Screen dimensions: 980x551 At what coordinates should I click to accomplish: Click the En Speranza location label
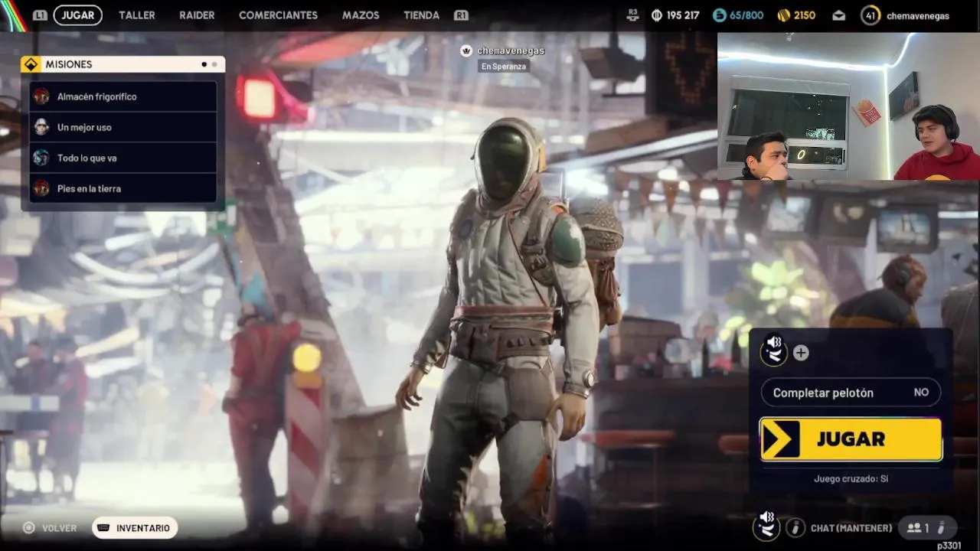(503, 67)
